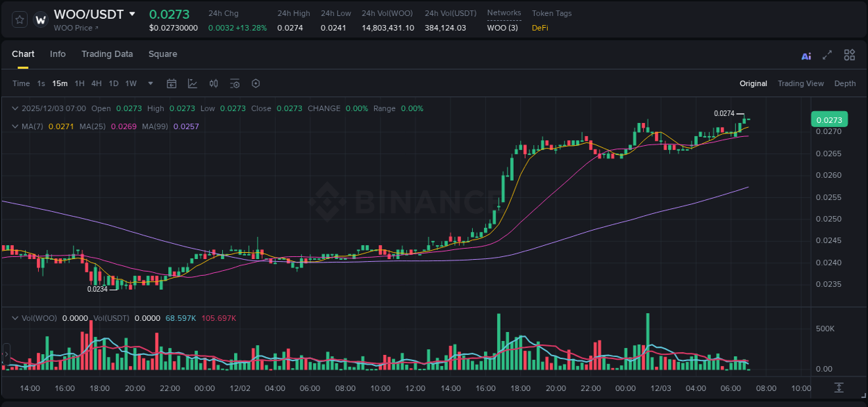This screenshot has height=407, width=868.
Task: Click the current price label 0.0273
Action: [828, 119]
